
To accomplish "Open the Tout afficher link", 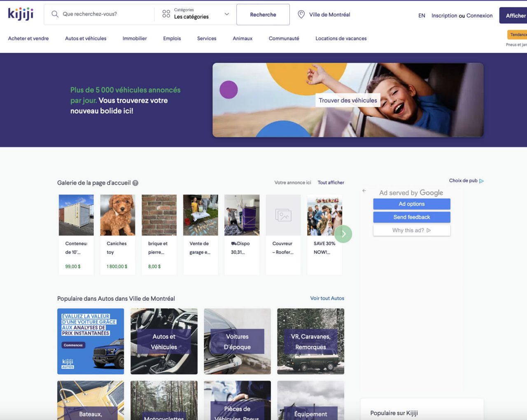I will point(331,182).
